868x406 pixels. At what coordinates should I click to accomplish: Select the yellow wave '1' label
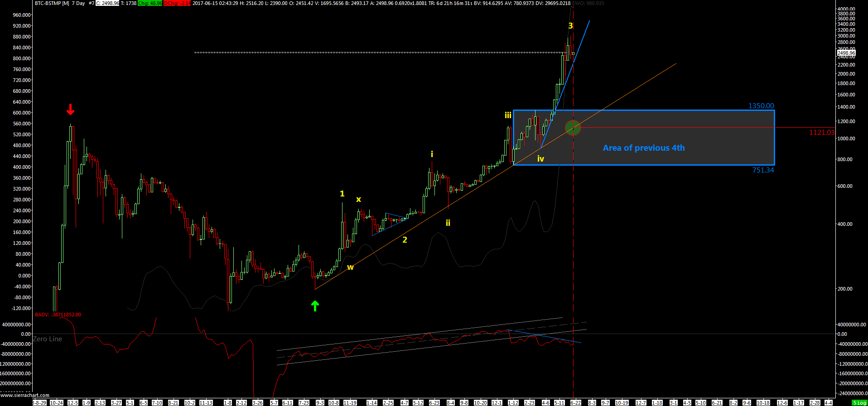click(x=342, y=194)
